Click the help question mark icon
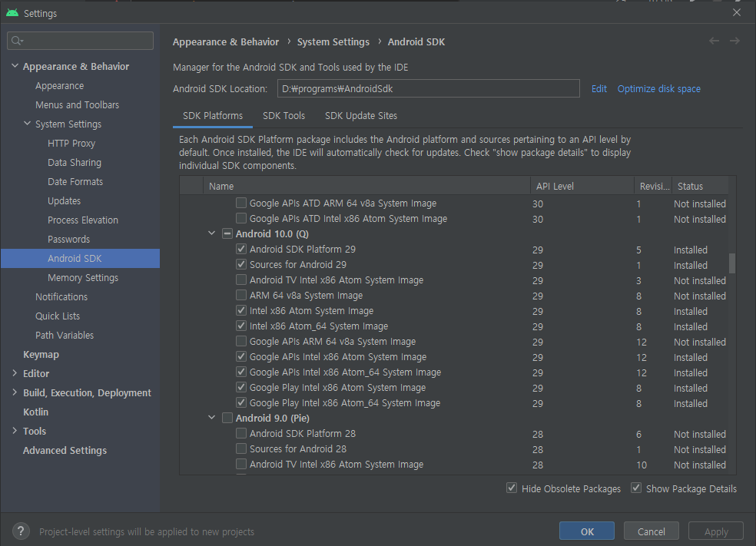The width and height of the screenshot is (756, 546). coord(21,531)
